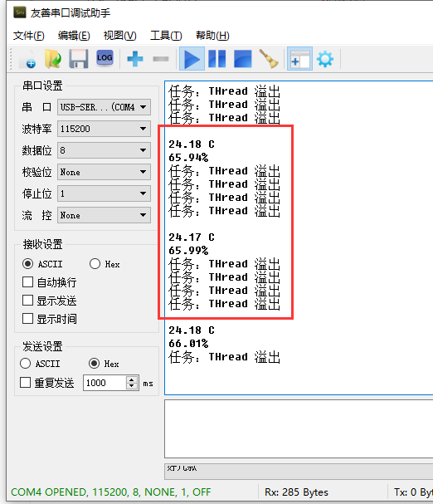
Task: Expand the 数据位 dropdown showing 8
Action: [x=104, y=150]
